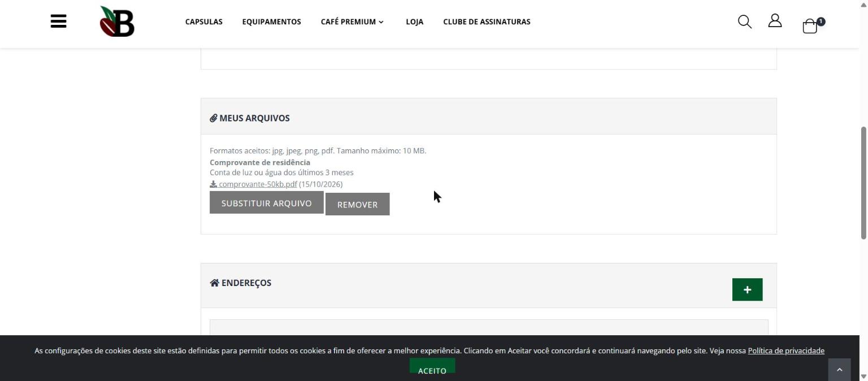Open the hamburger menu icon

[x=58, y=21]
